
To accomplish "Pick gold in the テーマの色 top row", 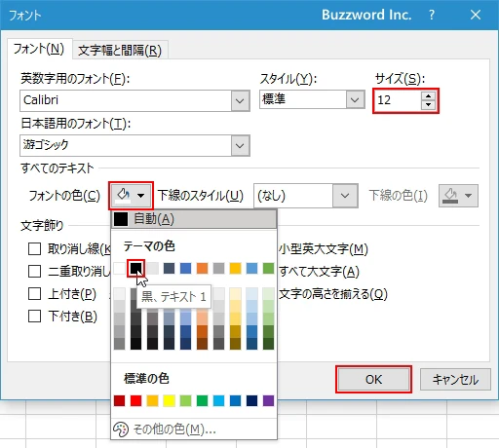I will click(x=235, y=269).
